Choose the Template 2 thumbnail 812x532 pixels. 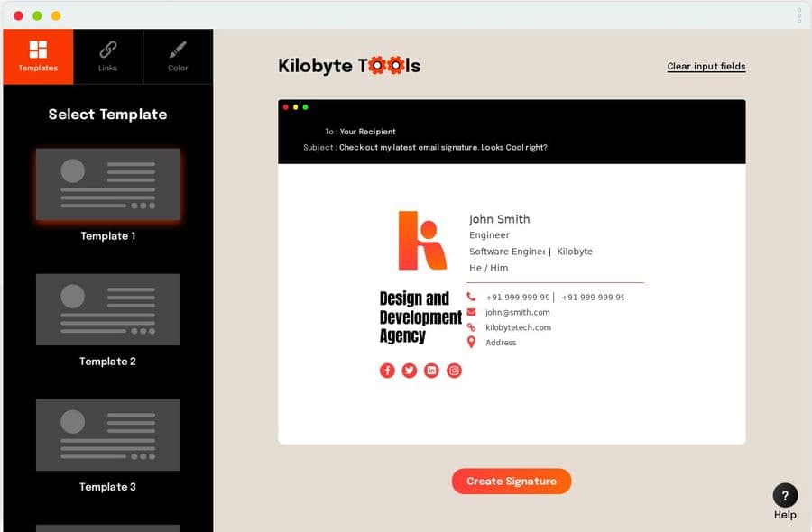tap(108, 309)
